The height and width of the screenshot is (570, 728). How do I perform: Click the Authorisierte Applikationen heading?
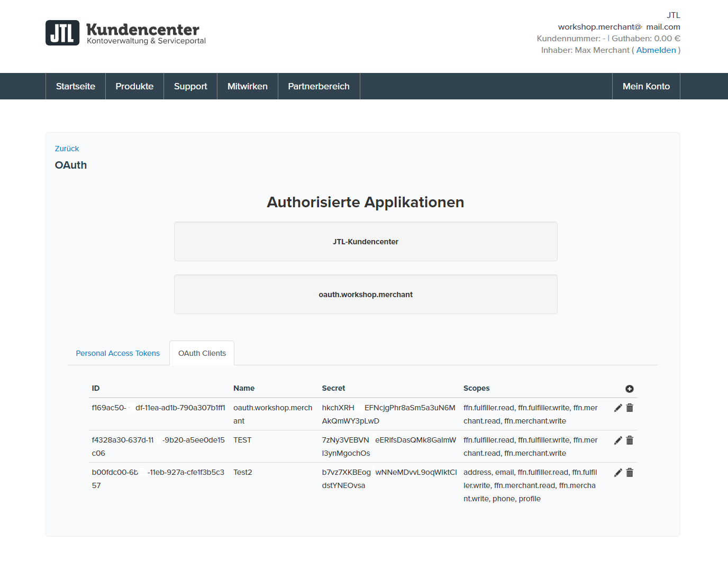pos(366,202)
